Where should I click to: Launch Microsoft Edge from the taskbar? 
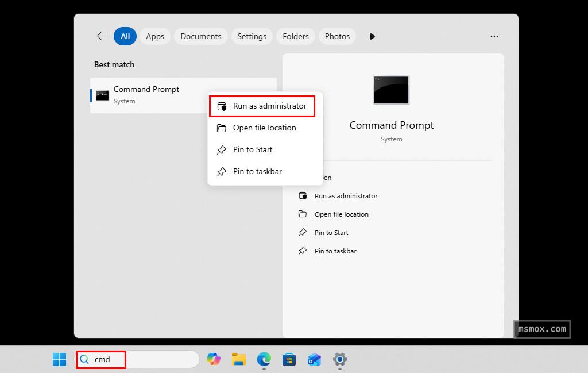(x=264, y=360)
